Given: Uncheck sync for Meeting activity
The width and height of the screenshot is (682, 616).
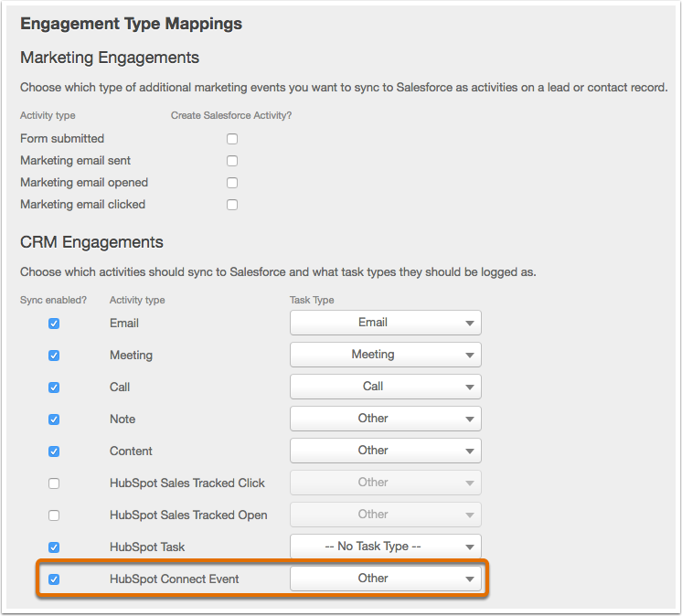Looking at the screenshot, I should coord(54,356).
